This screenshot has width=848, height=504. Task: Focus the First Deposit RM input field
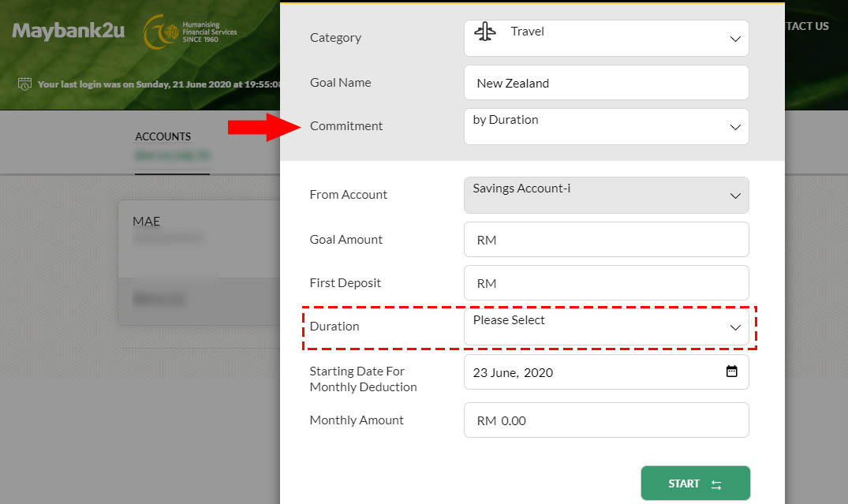[x=607, y=283]
